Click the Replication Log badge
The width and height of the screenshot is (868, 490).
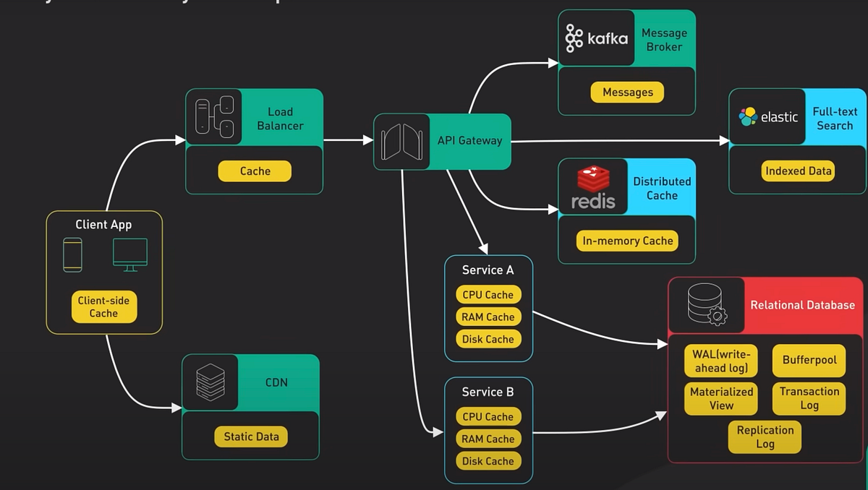765,437
